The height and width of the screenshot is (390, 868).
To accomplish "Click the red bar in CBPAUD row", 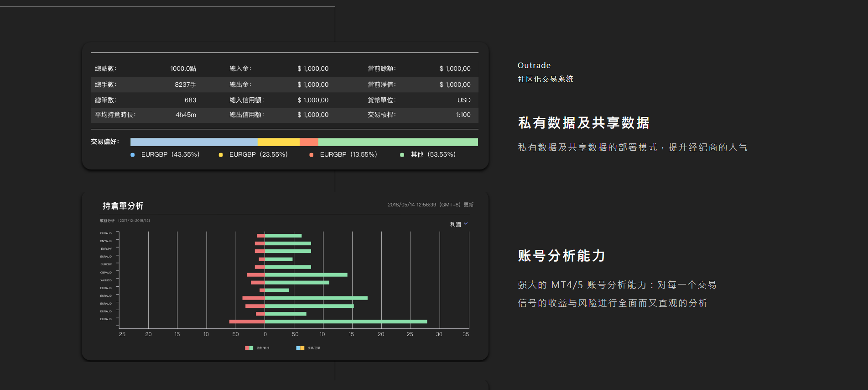I will pyautogui.click(x=256, y=275).
